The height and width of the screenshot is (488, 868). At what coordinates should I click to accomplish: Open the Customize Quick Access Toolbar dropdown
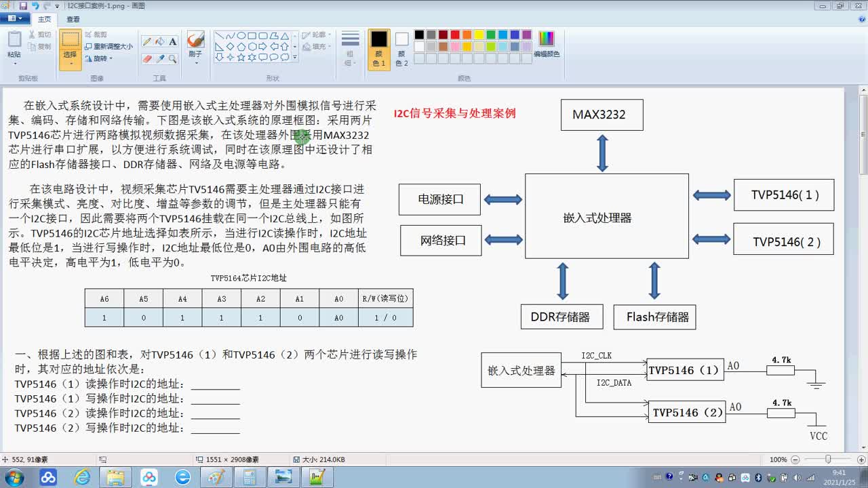tap(57, 5)
